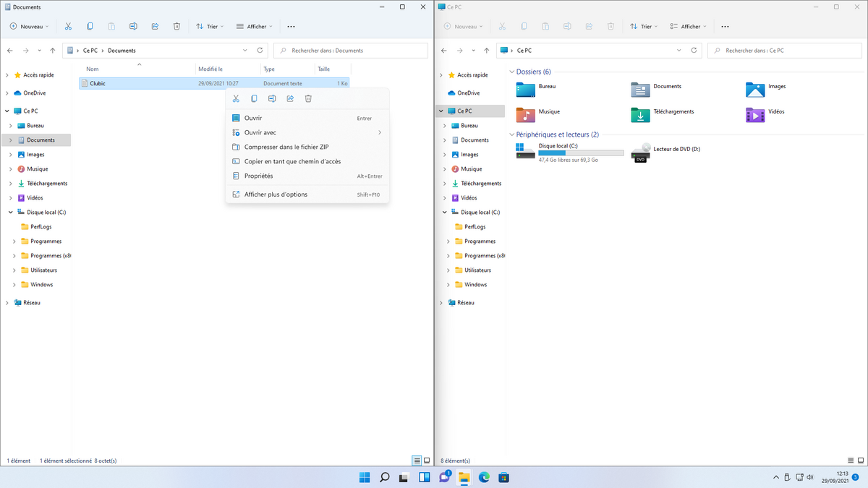Click the Copy icon in the left window's toolbar

click(x=90, y=26)
